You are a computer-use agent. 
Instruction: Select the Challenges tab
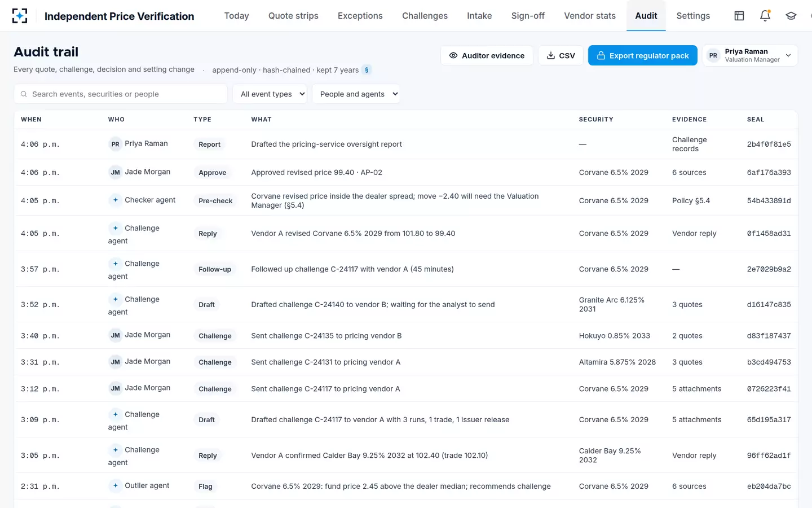click(425, 16)
